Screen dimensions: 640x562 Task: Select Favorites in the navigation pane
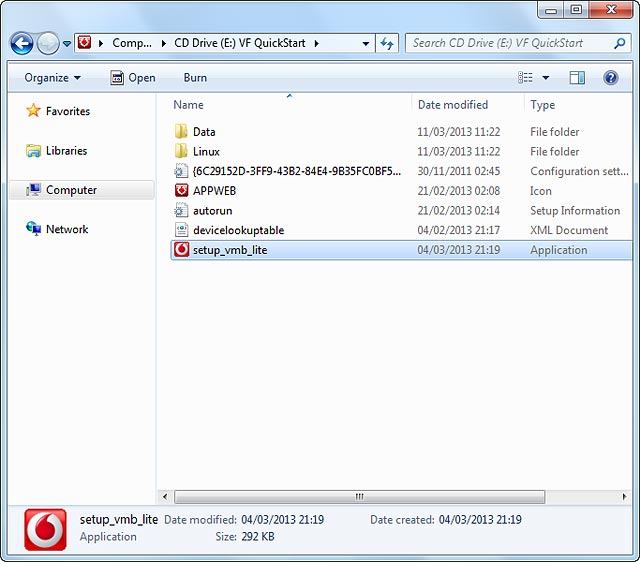[x=68, y=111]
